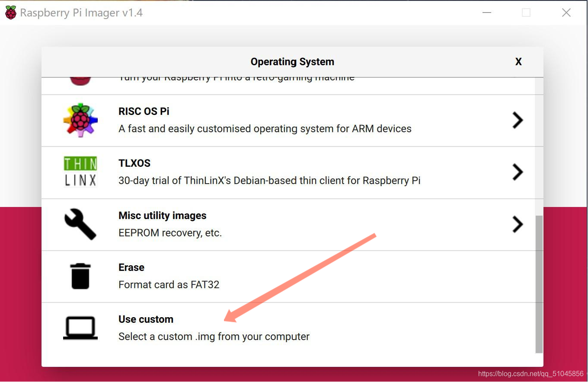Select the TLXOS entry title
The height and width of the screenshot is (382, 588).
(134, 163)
